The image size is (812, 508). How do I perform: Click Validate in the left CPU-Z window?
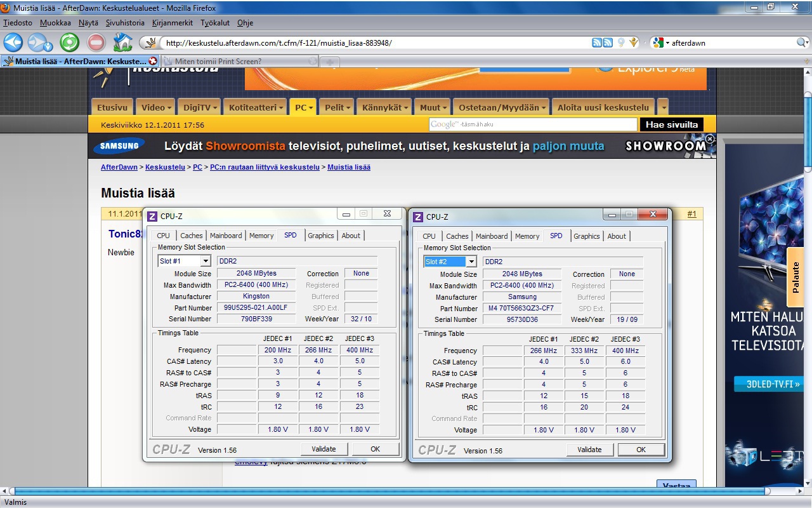[324, 449]
